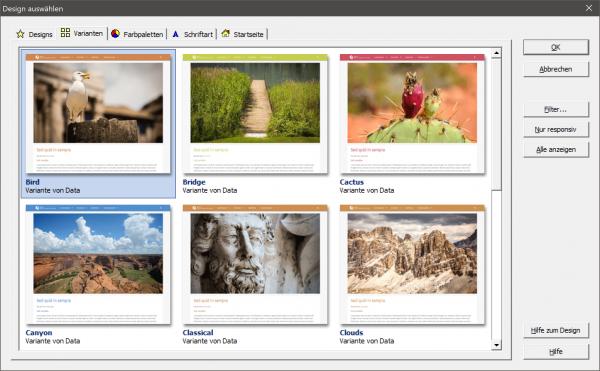
Task: Click the color wheel Farbpaletten icon
Action: coord(116,34)
